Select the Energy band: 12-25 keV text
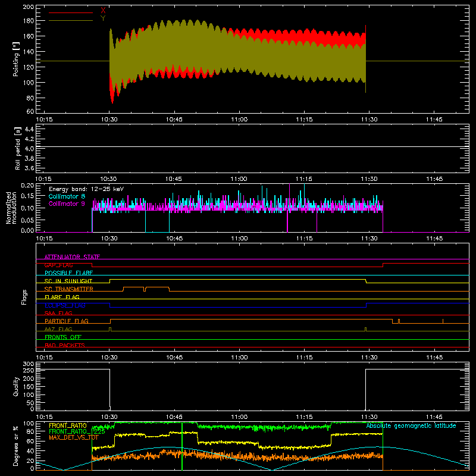This screenshot has height=476, width=476. pyautogui.click(x=86, y=189)
